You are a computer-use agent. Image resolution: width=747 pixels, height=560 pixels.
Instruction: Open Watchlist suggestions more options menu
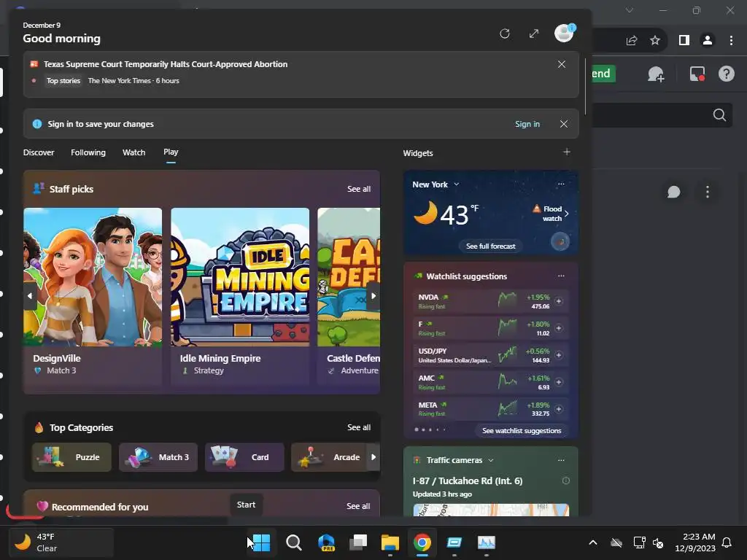(x=561, y=276)
